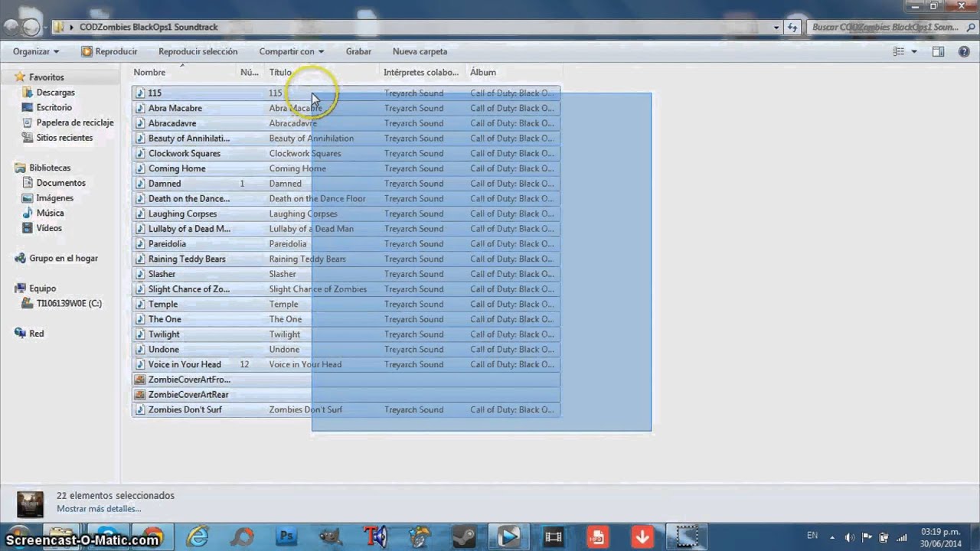Open the Compartir con dropdown
Screen dimensions: 980x551
click(x=291, y=51)
